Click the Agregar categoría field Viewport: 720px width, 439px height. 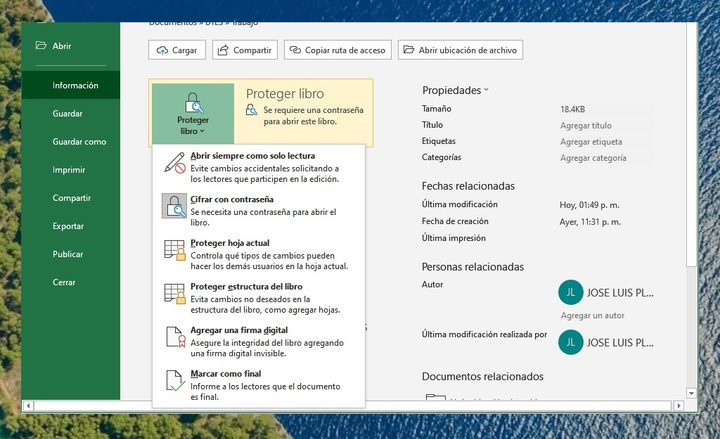[x=605, y=158]
